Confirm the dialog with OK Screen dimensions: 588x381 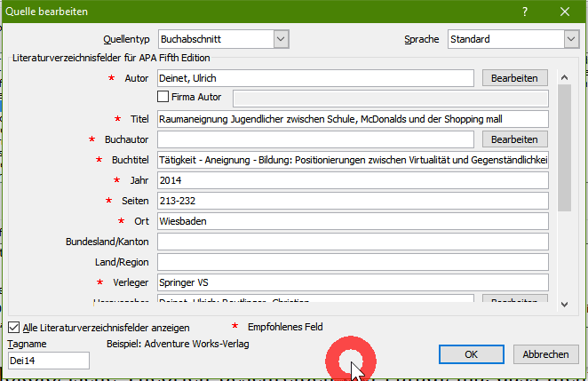click(472, 354)
